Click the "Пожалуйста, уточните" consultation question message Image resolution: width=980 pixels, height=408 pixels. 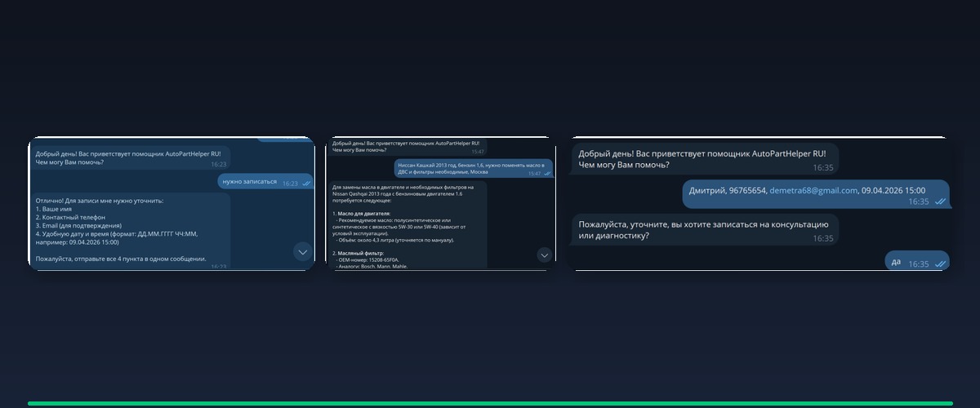point(704,229)
